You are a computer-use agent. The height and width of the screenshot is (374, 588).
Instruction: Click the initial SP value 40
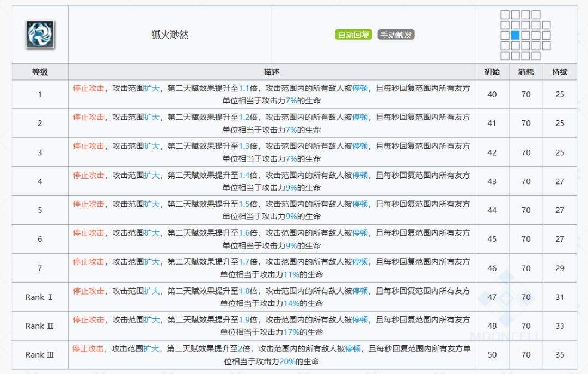coord(492,95)
